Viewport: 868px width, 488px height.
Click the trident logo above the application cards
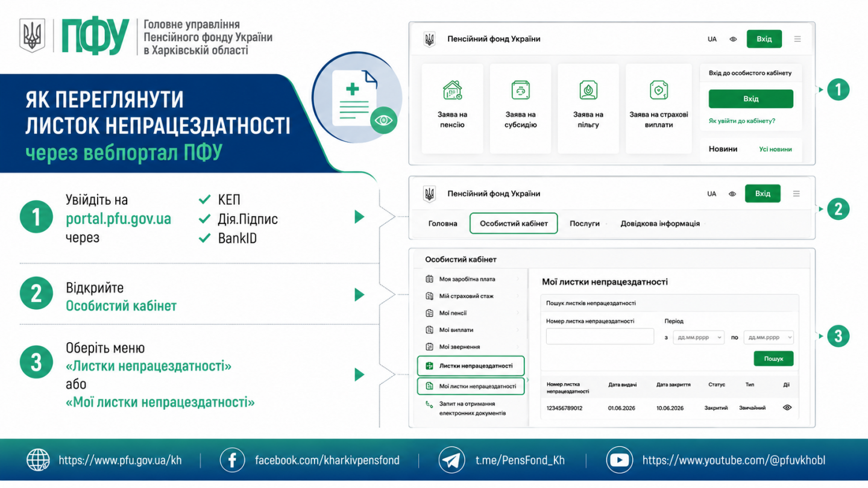coord(430,39)
